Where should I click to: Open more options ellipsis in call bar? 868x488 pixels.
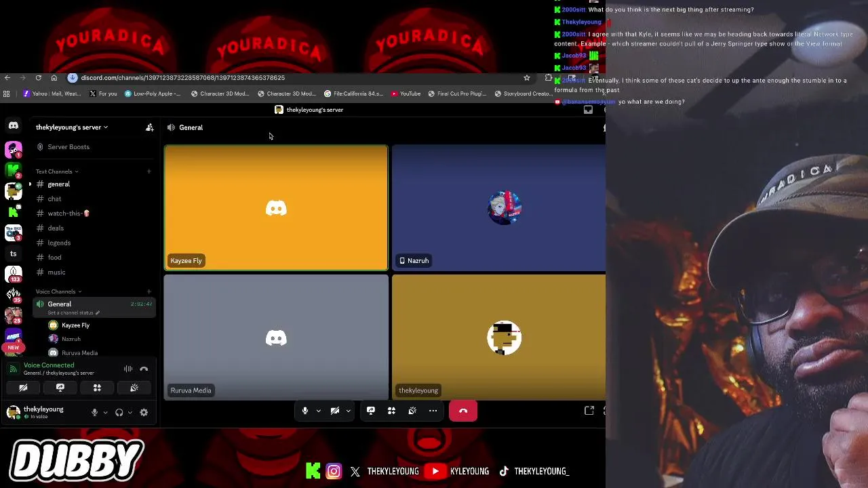pyautogui.click(x=433, y=411)
